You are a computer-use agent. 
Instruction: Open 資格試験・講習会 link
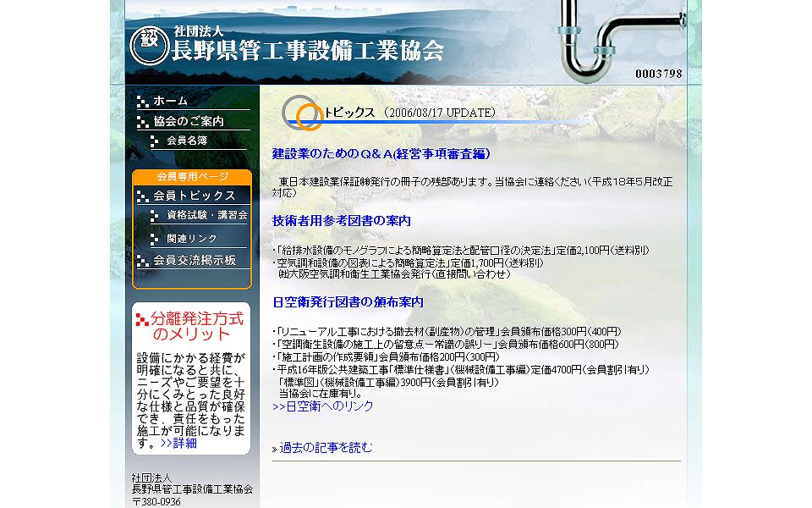pyautogui.click(x=207, y=214)
